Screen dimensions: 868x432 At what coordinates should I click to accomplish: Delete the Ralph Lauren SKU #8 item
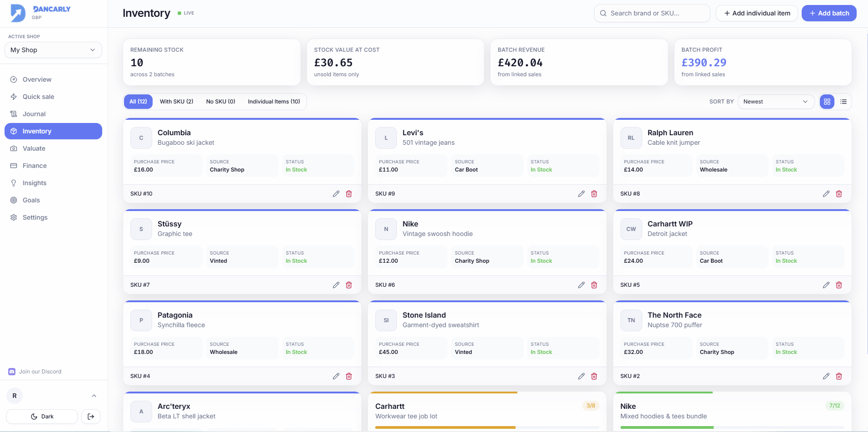click(839, 194)
